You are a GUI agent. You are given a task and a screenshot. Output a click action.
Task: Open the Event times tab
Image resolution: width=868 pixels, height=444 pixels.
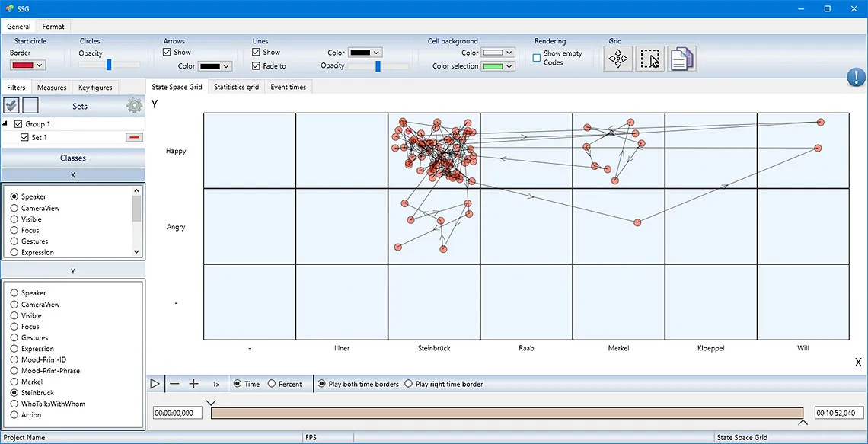pos(288,86)
